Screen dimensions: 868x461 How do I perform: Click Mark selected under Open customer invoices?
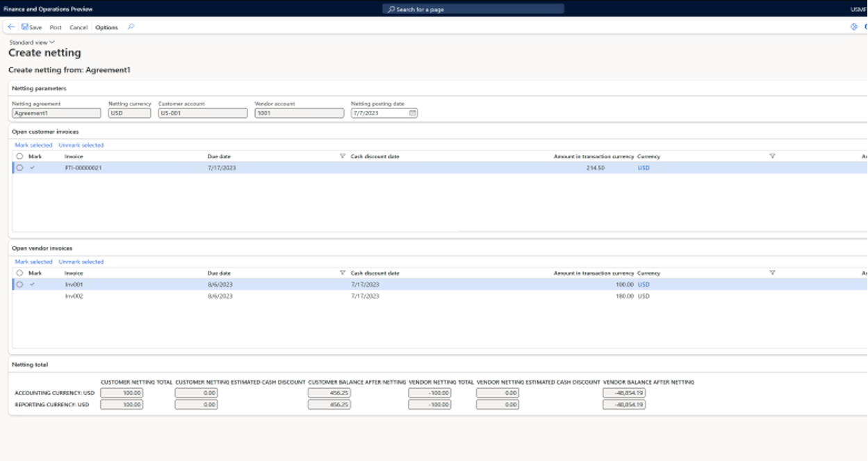[33, 145]
